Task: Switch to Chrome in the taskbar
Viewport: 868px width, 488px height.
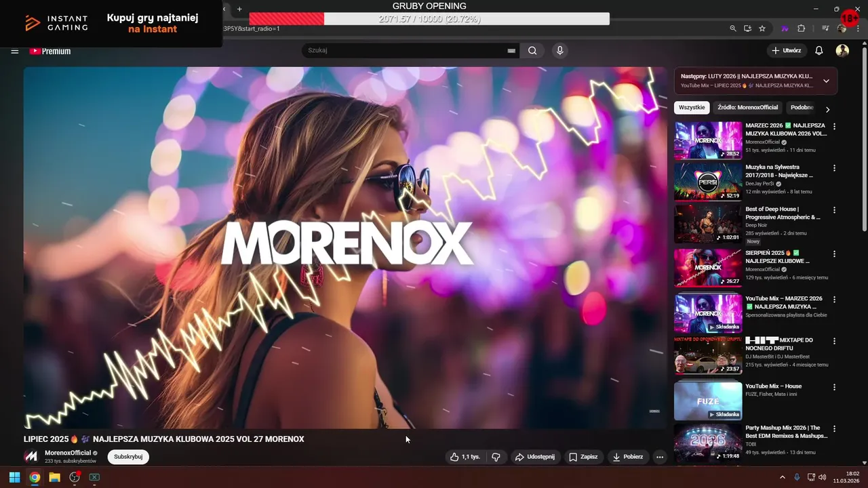Action: click(x=35, y=477)
